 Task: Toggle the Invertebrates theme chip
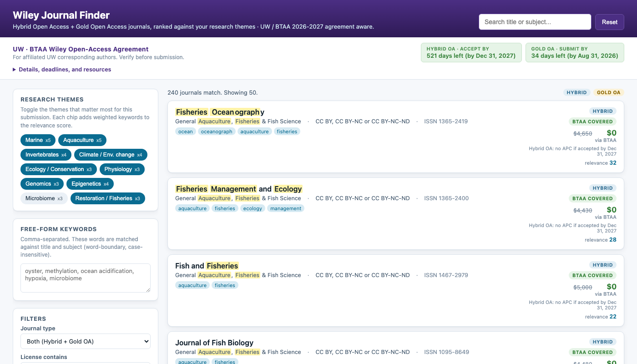[46, 155]
